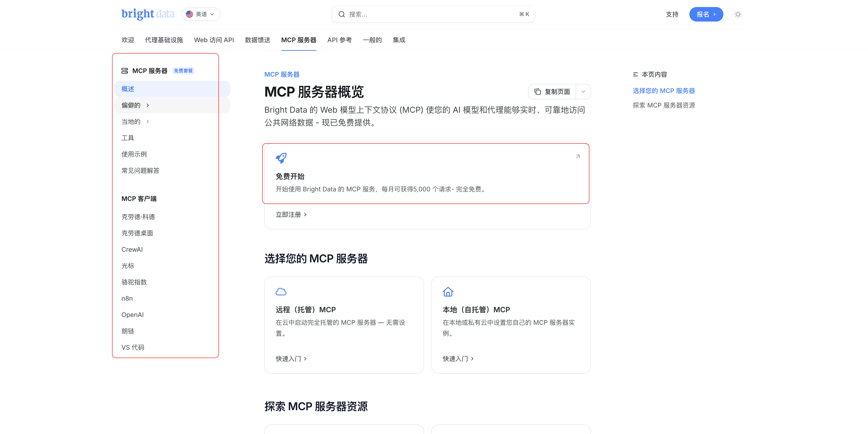The width and height of the screenshot is (868, 434).
Task: Click the US flag icon
Action: tap(189, 14)
